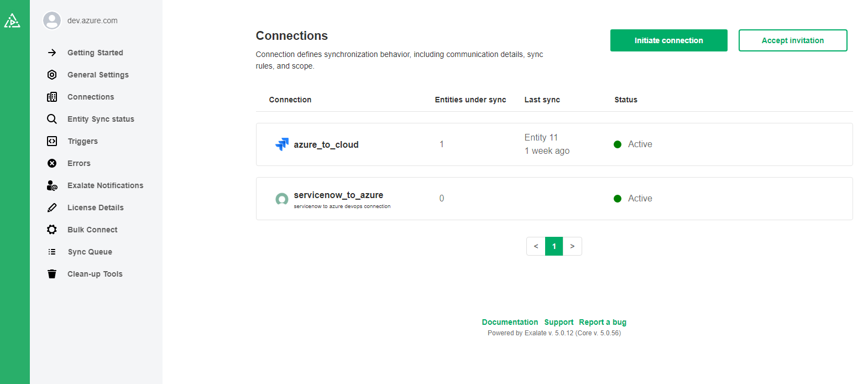This screenshot has width=868, height=384.
Task: Open the Sync Queue menu item
Action: coord(90,252)
